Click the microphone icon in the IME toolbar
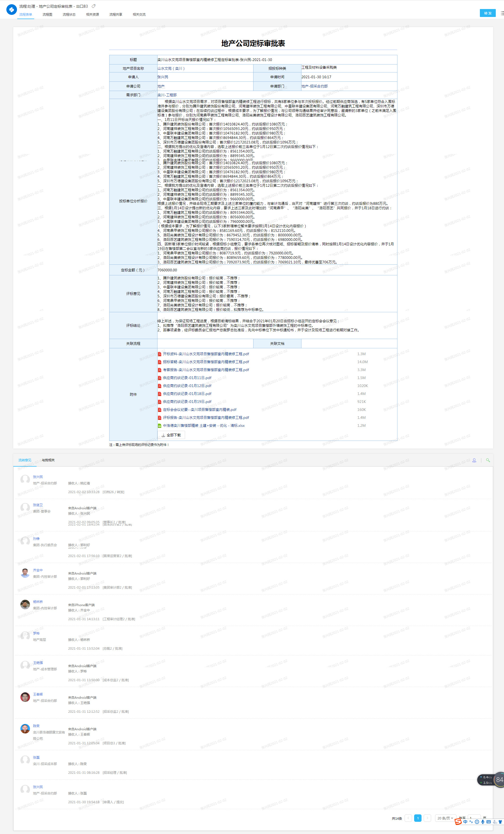The image size is (504, 834). click(x=483, y=822)
